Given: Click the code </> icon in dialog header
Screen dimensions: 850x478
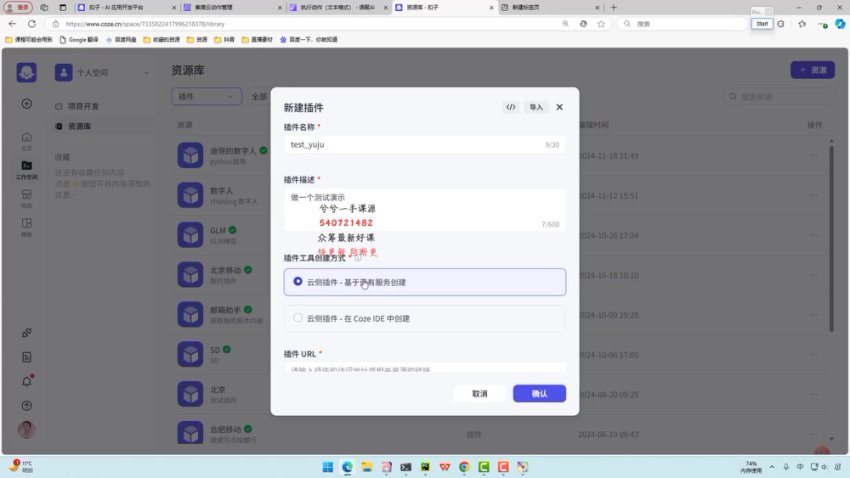Looking at the screenshot, I should click(x=511, y=107).
